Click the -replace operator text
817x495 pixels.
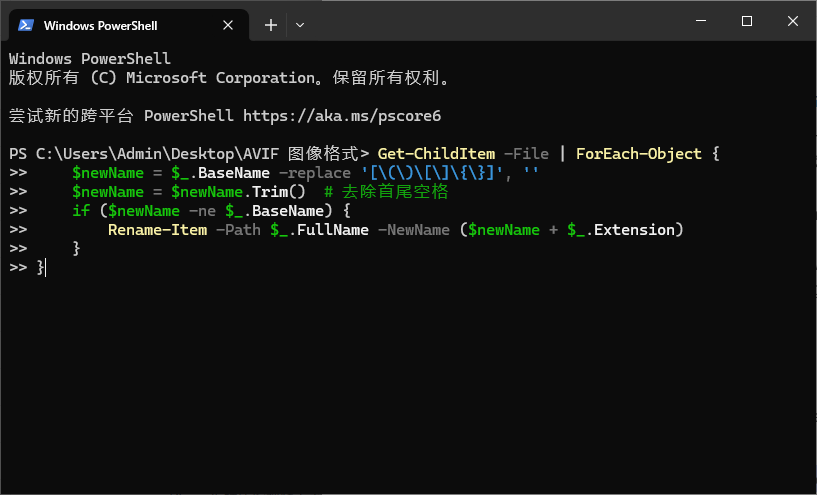coord(315,173)
